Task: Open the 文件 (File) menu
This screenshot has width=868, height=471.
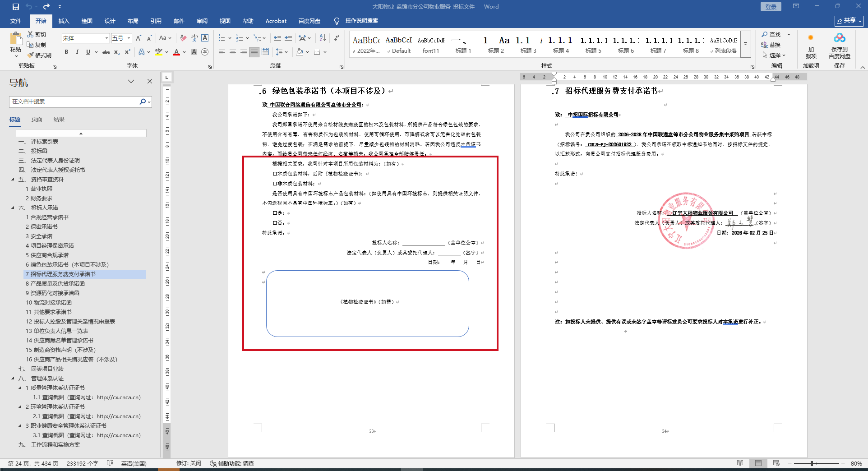Action: [x=16, y=21]
